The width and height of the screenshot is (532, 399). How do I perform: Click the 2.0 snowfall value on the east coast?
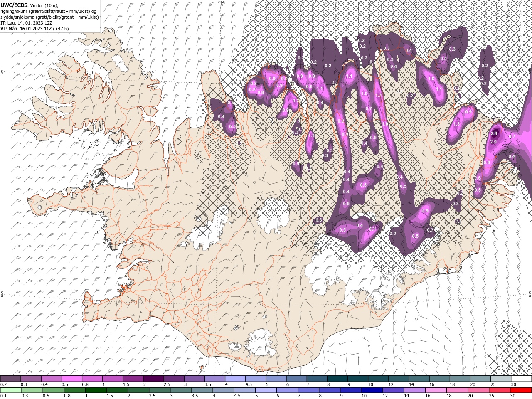click(x=493, y=142)
